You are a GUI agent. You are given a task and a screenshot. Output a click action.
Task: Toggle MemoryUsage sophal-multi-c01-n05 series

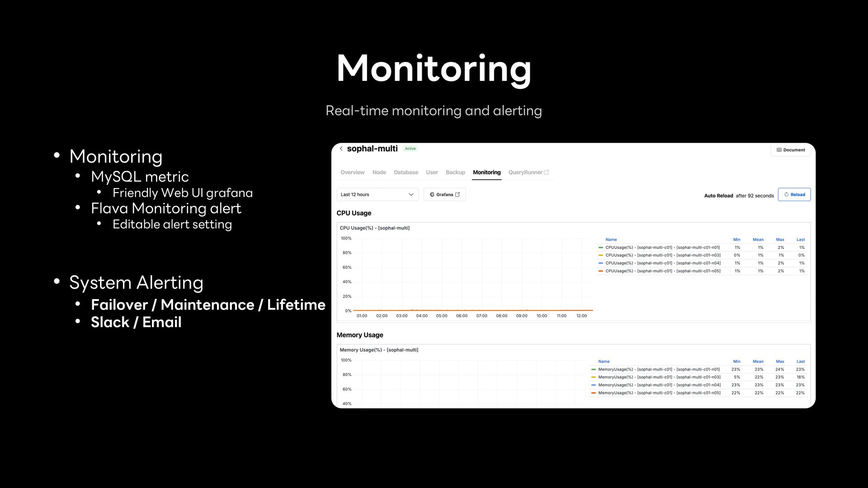pos(659,393)
